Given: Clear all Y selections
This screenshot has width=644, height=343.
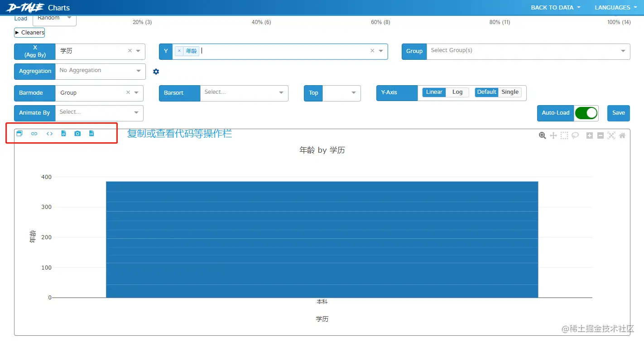Looking at the screenshot, I should pos(372,51).
